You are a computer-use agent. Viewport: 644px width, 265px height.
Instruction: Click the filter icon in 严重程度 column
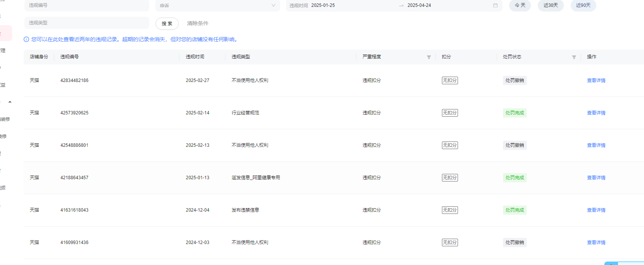[429, 57]
